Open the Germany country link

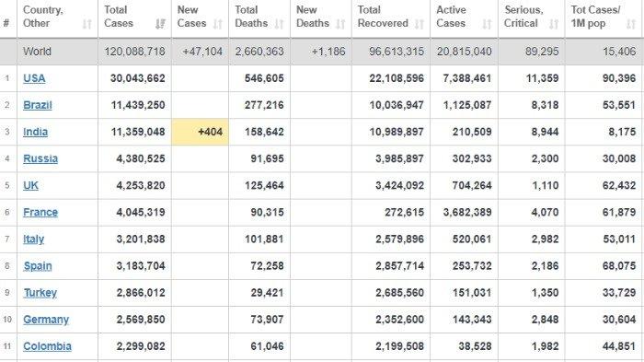pyautogui.click(x=46, y=320)
